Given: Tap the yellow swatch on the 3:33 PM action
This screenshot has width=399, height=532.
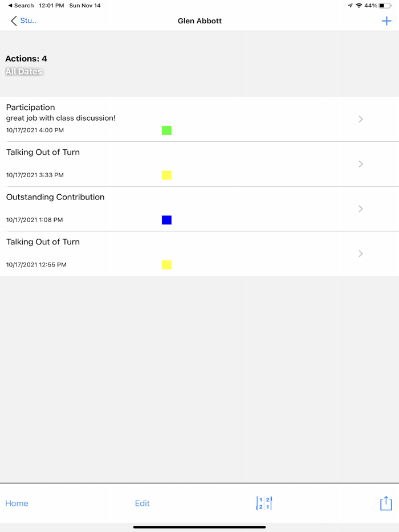Looking at the screenshot, I should pos(166,175).
